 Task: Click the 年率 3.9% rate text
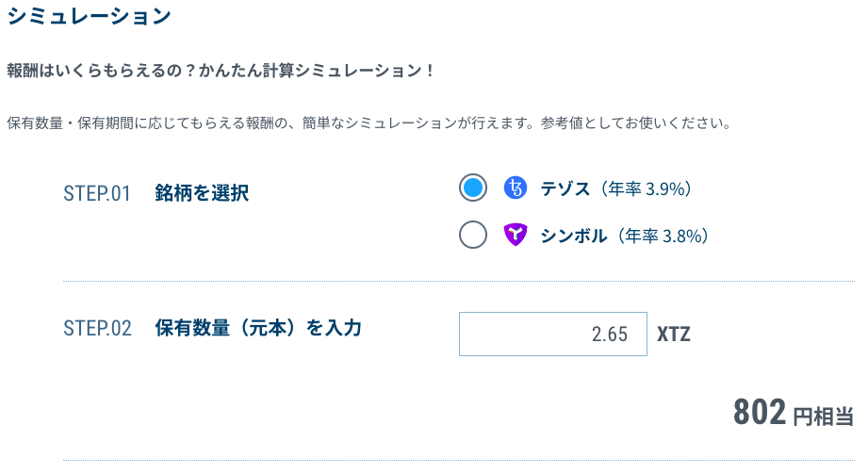click(647, 188)
